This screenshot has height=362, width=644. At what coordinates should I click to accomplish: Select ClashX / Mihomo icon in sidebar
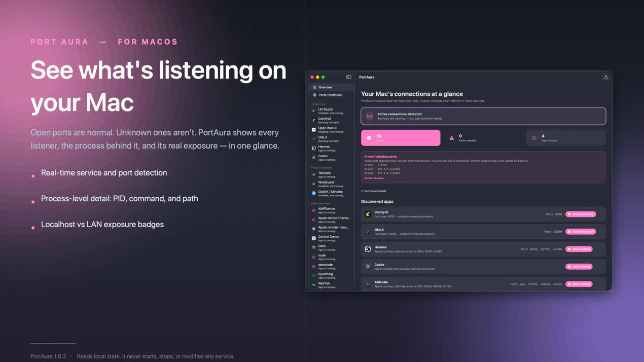pyautogui.click(x=314, y=193)
